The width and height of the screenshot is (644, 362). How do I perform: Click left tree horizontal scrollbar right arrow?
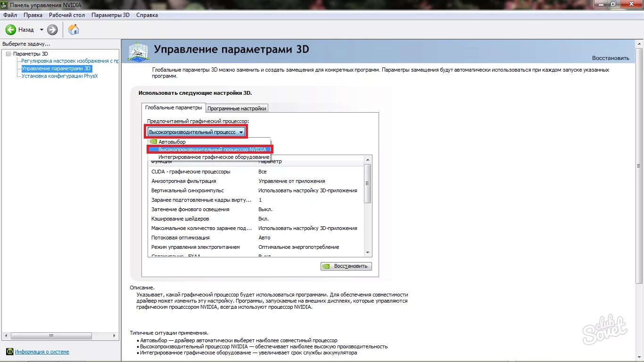[x=116, y=336]
